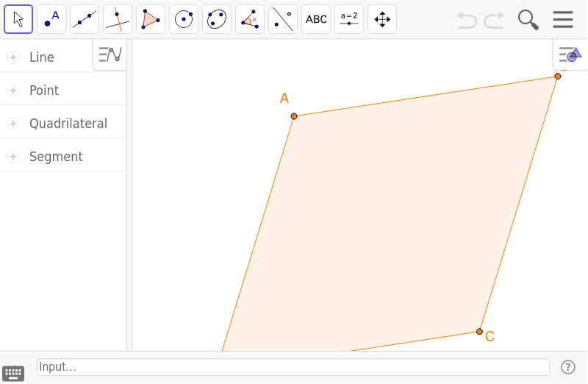Select the Move arrow tool

[18, 19]
